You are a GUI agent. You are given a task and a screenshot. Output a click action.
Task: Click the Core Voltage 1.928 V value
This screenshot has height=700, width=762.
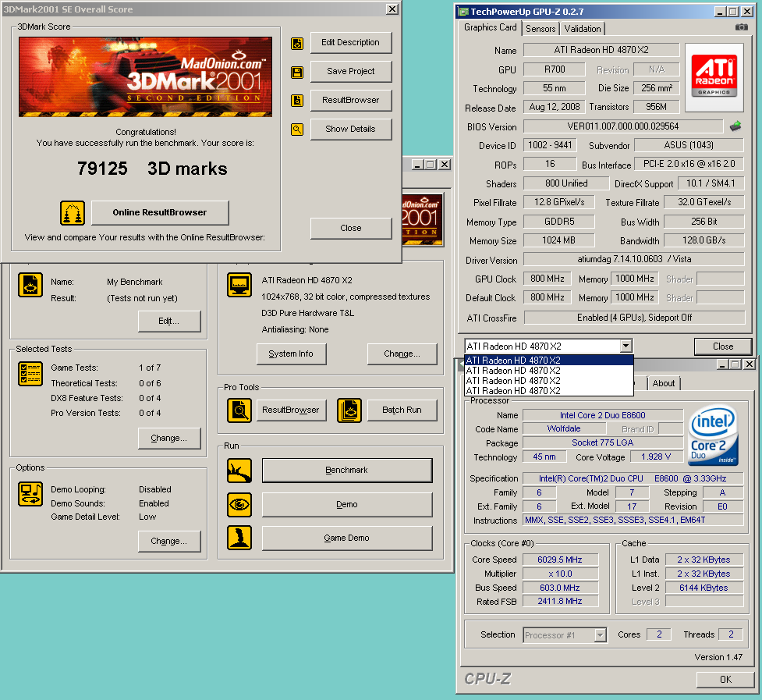(656, 457)
